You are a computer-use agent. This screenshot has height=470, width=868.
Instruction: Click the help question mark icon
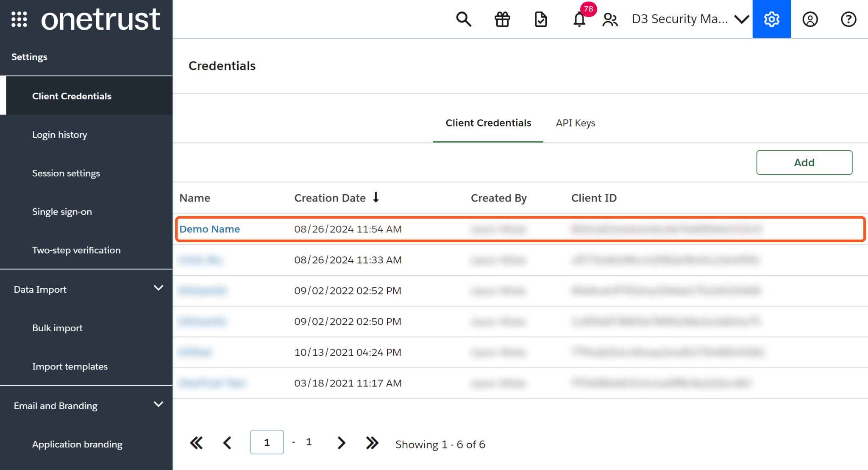point(848,20)
